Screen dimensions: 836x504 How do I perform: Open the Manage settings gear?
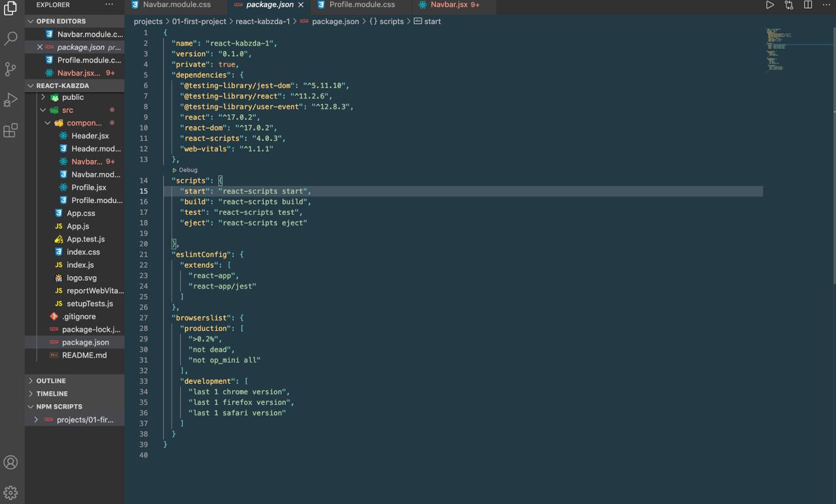point(10,492)
